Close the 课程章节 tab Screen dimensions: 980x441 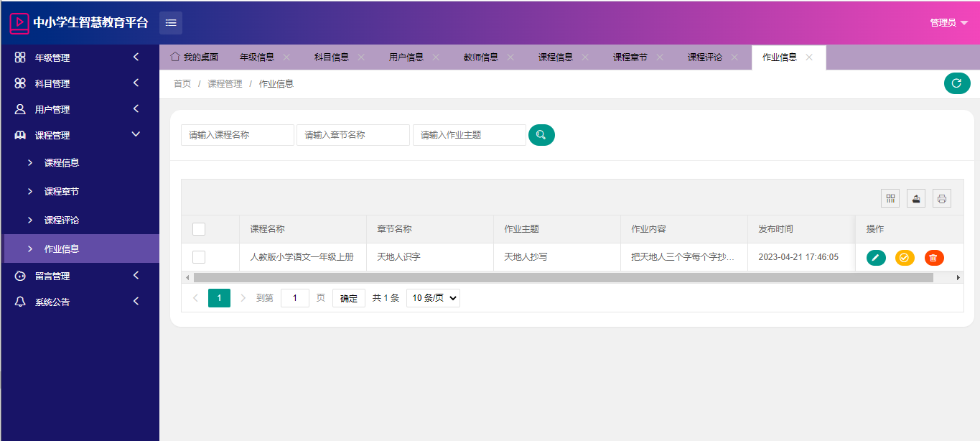(660, 57)
